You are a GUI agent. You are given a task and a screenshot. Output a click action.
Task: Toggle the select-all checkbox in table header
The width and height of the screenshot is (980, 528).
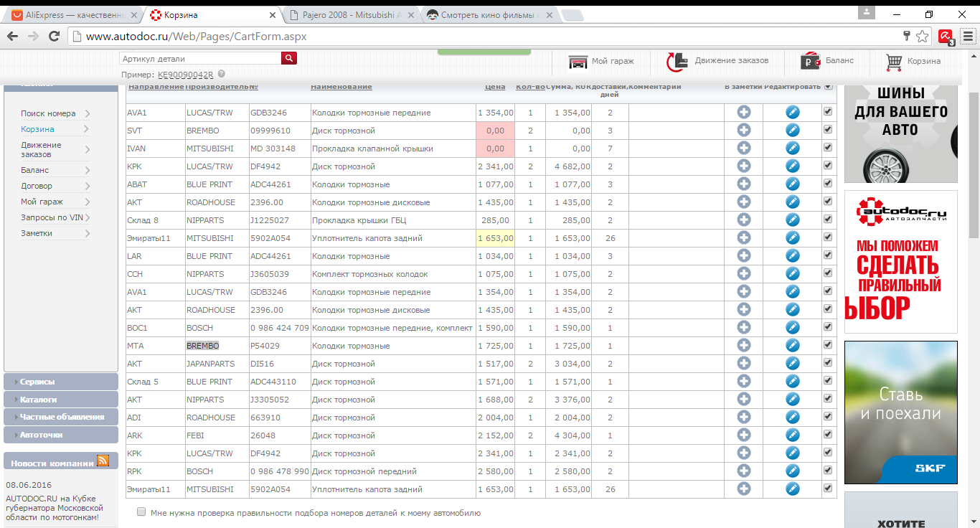pyautogui.click(x=829, y=87)
